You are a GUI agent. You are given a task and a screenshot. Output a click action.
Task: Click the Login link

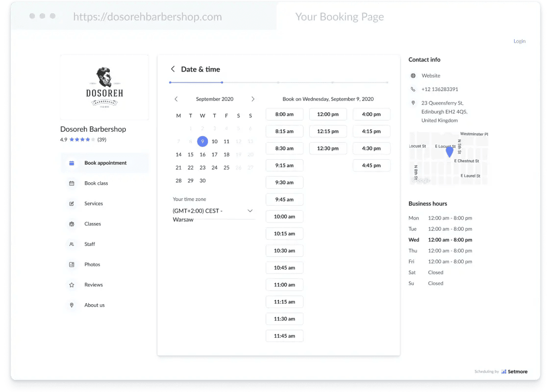pyautogui.click(x=520, y=41)
